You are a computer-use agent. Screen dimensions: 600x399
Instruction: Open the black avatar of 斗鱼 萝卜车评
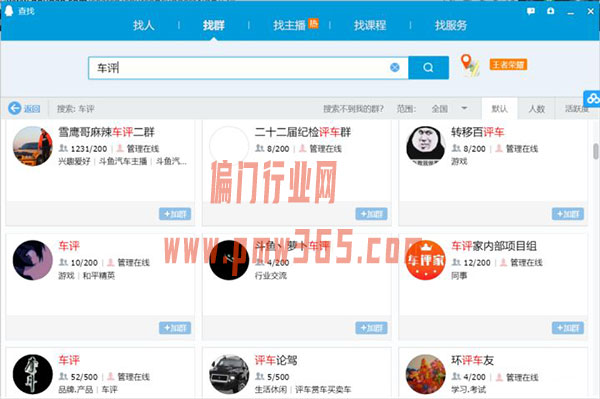coord(229,260)
